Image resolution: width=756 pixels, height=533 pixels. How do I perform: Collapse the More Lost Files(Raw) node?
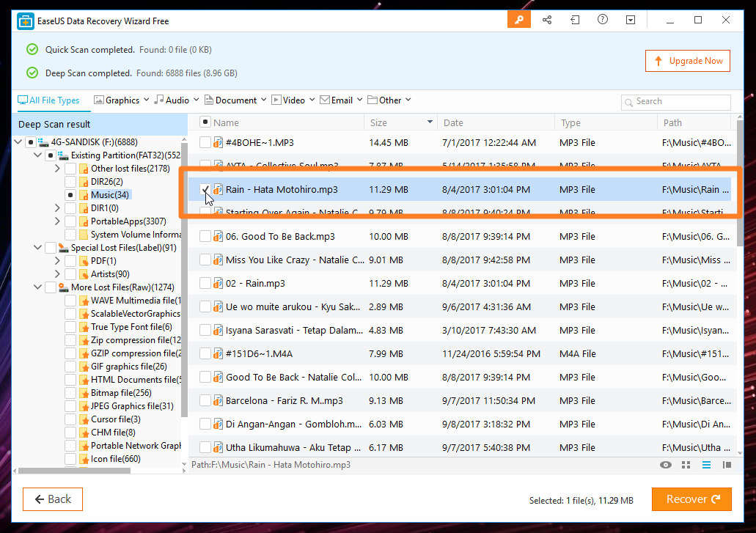(37, 287)
